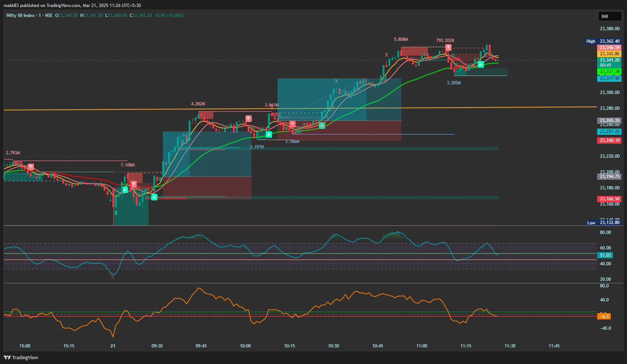The image size is (627, 364).
Task: Click the pink X marker near 5.808M
Action: (x=386, y=55)
